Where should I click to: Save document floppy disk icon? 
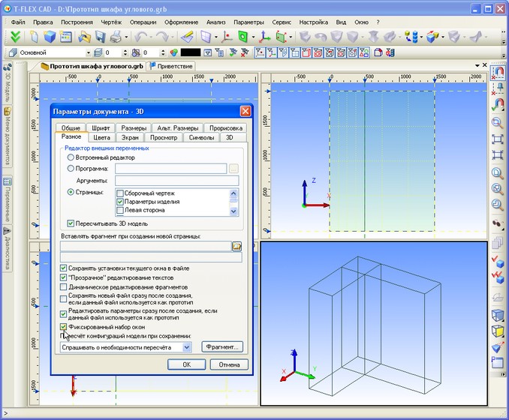pos(101,37)
